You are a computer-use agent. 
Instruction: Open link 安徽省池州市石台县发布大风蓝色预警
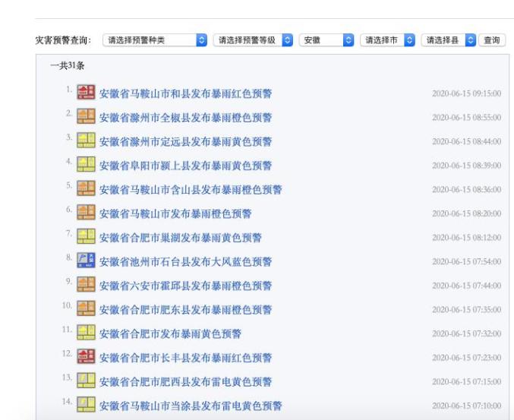point(185,261)
